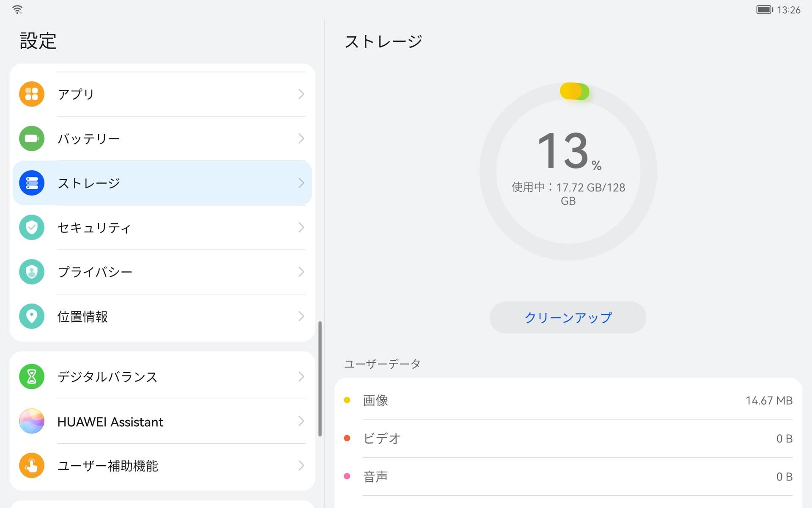
Task: Tap the ユーザー補助機能 hand icon
Action: point(32,466)
